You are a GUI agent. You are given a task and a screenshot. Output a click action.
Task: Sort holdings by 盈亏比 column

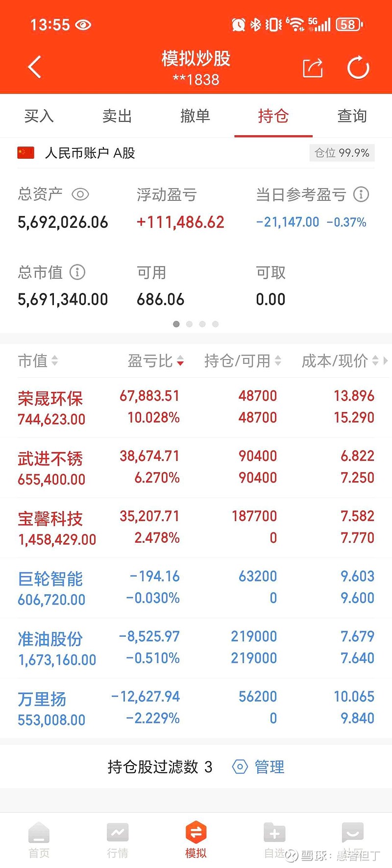tap(155, 361)
